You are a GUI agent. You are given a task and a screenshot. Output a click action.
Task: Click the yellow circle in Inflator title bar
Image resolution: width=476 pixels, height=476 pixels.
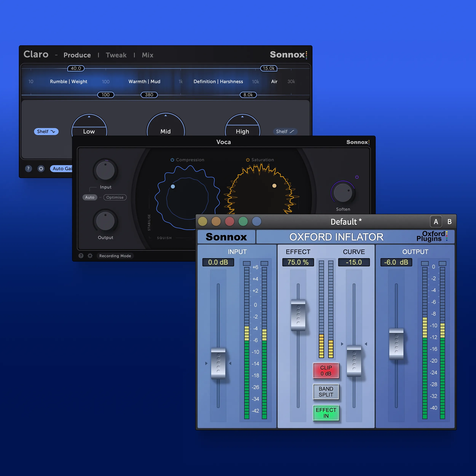point(203,221)
